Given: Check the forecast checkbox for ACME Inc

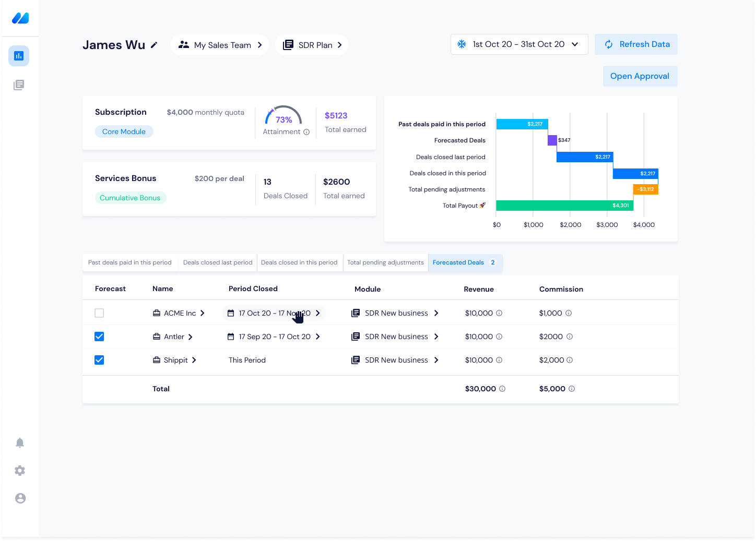Looking at the screenshot, I should tap(99, 313).
